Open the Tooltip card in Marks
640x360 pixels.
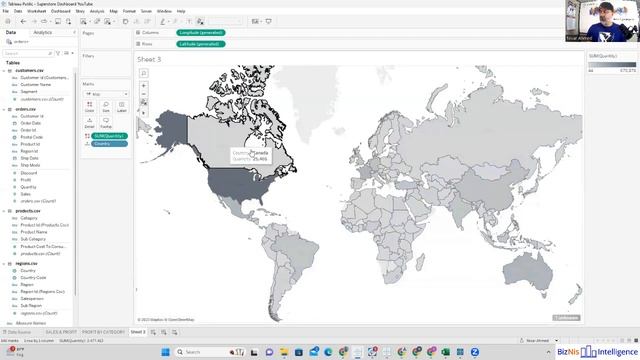[106, 123]
